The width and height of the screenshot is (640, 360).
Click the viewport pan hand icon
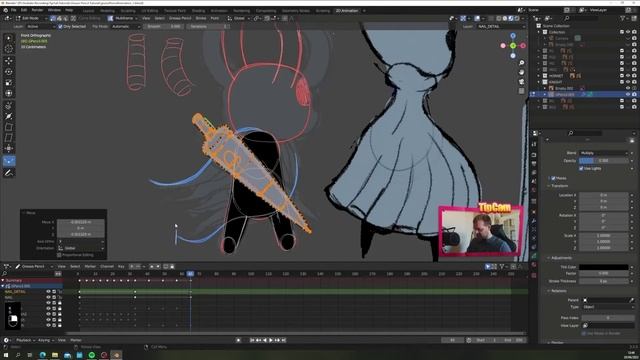click(521, 72)
